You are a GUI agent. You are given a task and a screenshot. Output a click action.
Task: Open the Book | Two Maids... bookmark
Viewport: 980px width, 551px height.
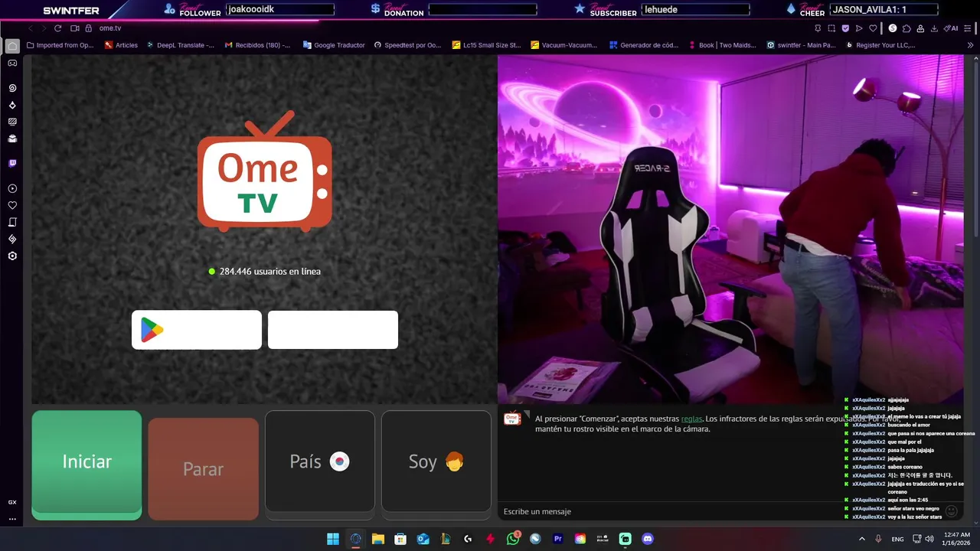coord(722,45)
